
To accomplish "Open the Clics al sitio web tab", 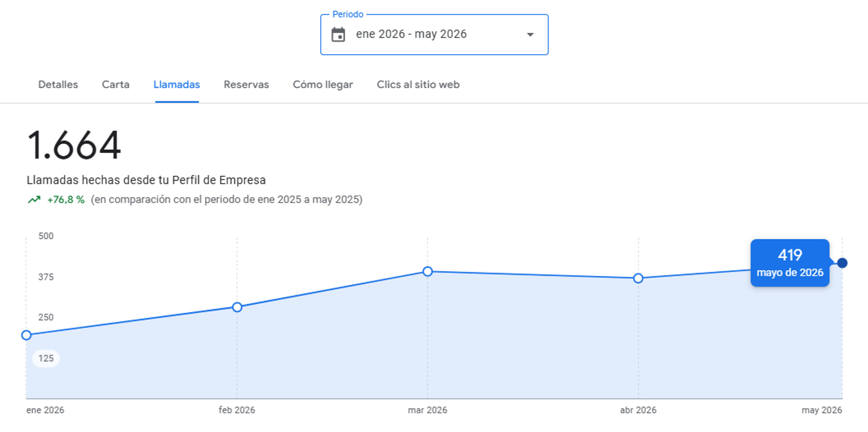I will [418, 85].
